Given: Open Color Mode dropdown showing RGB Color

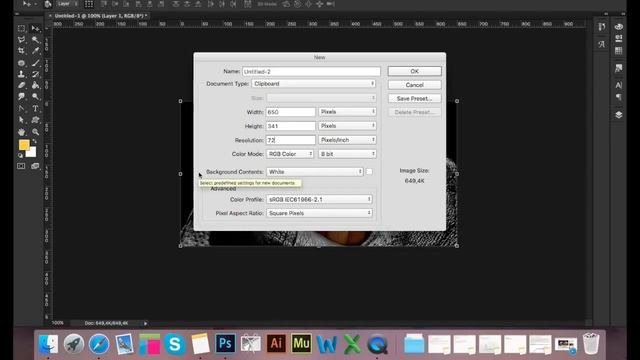Looking at the screenshot, I should (x=290, y=154).
